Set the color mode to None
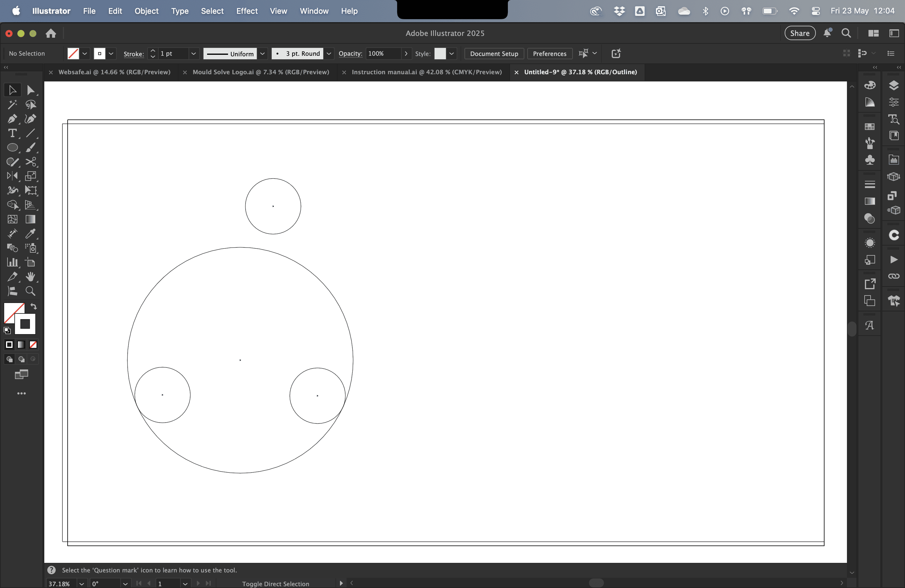Image resolution: width=905 pixels, height=588 pixels. click(33, 345)
